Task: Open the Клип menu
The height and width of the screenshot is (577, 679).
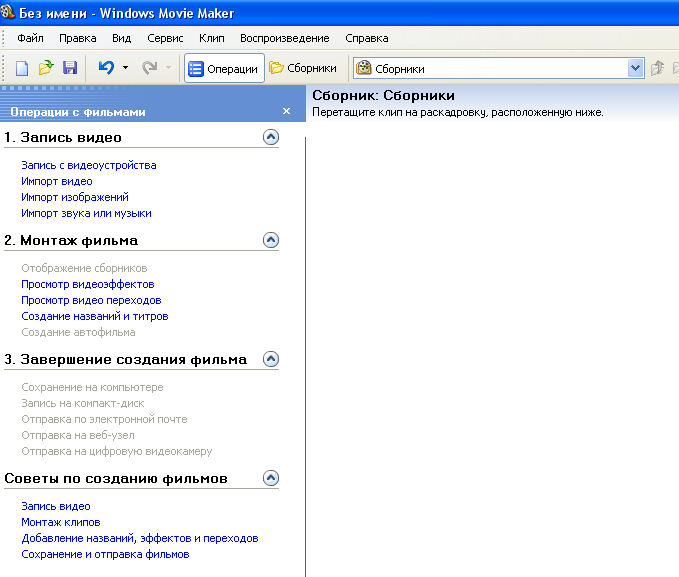Action: [x=212, y=38]
